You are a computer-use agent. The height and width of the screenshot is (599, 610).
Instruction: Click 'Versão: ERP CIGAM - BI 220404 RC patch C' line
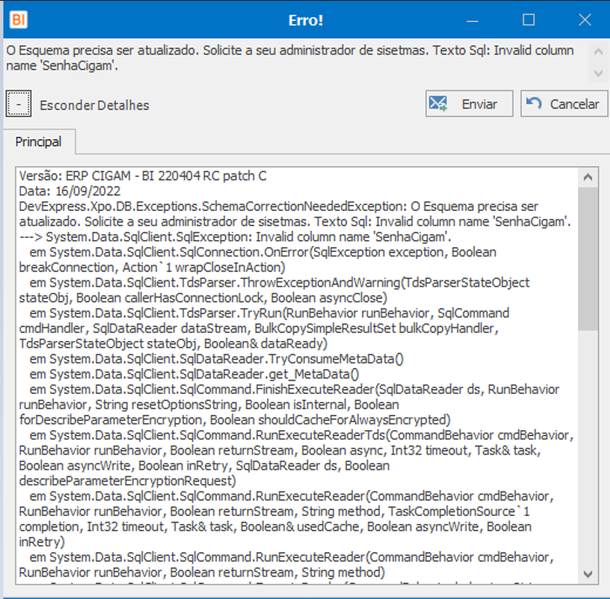tap(143, 176)
